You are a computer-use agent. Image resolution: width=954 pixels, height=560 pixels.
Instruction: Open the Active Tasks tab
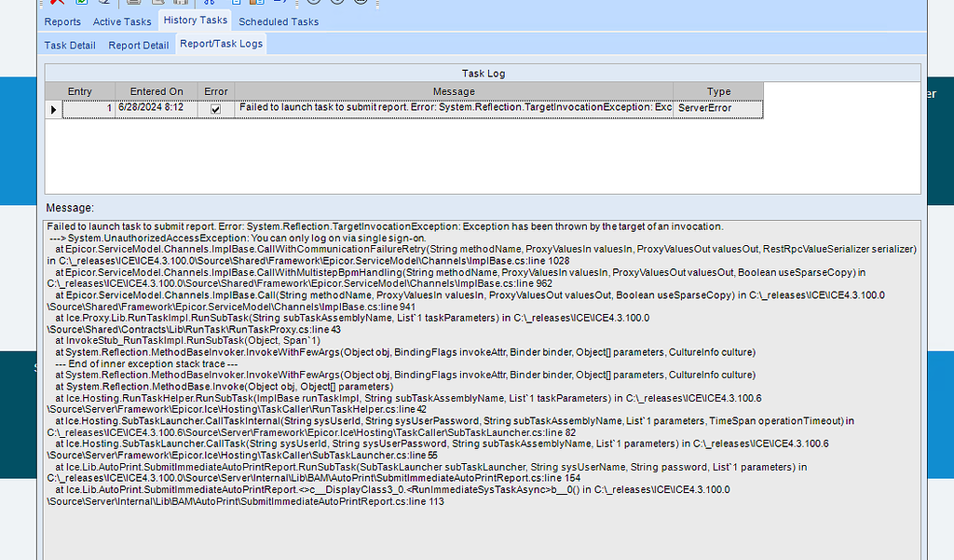[x=123, y=21]
